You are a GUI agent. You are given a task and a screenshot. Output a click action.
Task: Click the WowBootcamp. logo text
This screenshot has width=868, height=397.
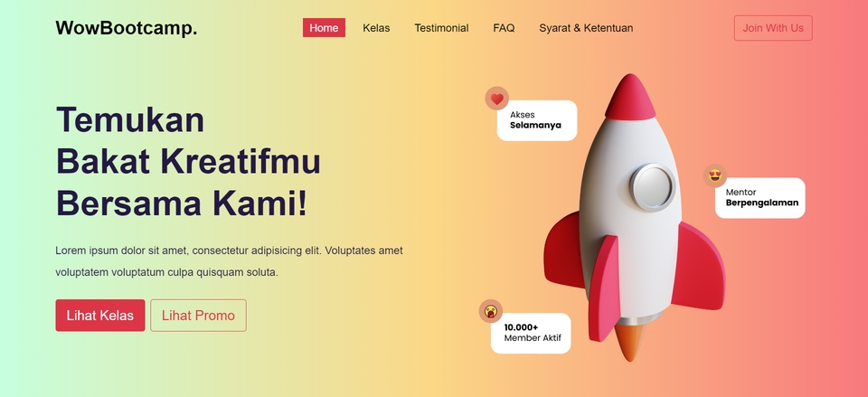pyautogui.click(x=127, y=28)
